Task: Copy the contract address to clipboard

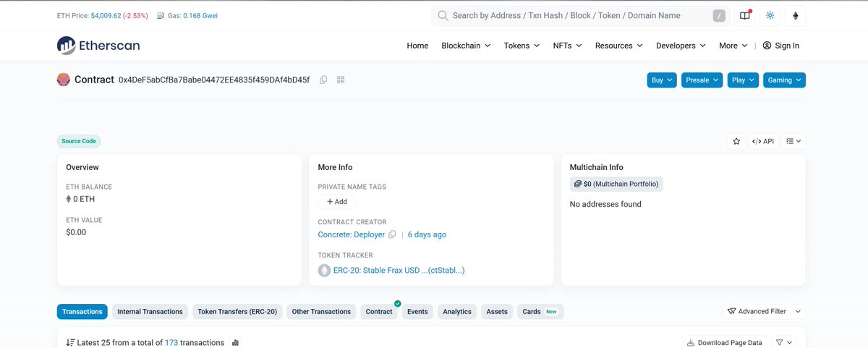Action: (x=323, y=80)
